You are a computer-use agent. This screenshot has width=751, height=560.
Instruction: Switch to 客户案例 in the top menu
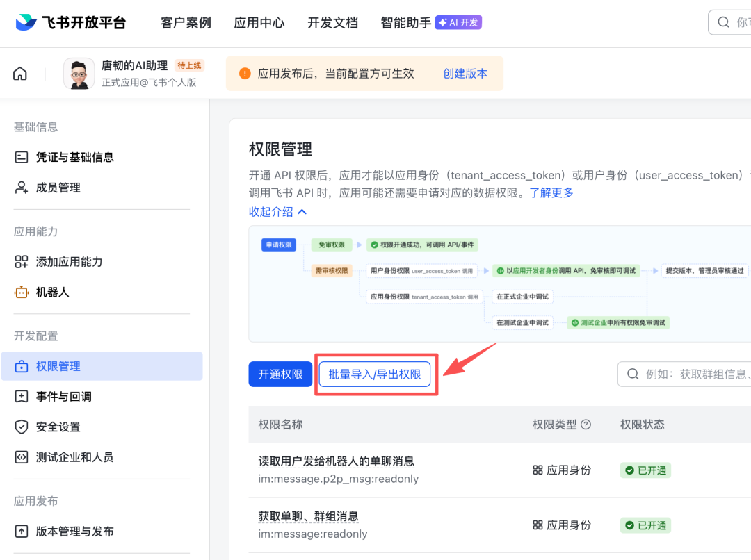point(185,22)
